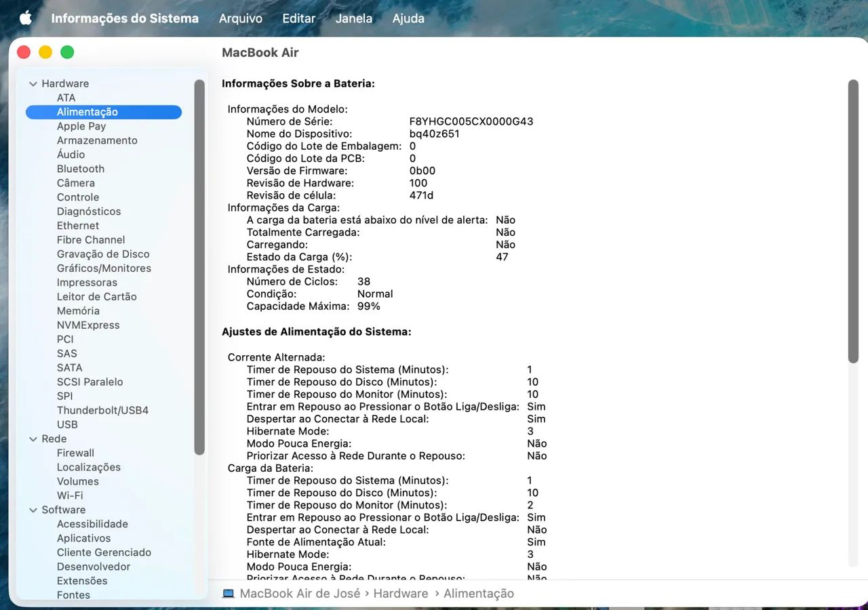Select Áudio in the sidebar
Viewport: 868px width, 610px height.
(x=71, y=155)
